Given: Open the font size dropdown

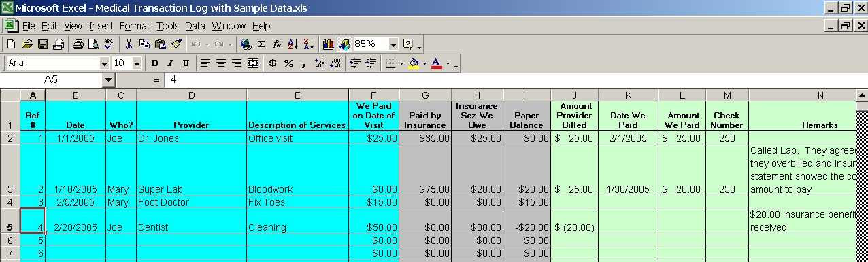Looking at the screenshot, I should click(137, 63).
